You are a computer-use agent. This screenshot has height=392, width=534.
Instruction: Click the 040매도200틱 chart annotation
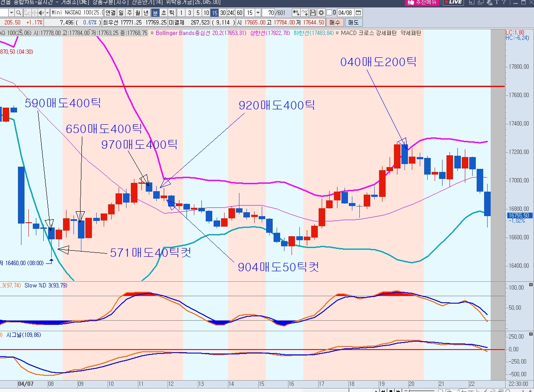pos(378,62)
